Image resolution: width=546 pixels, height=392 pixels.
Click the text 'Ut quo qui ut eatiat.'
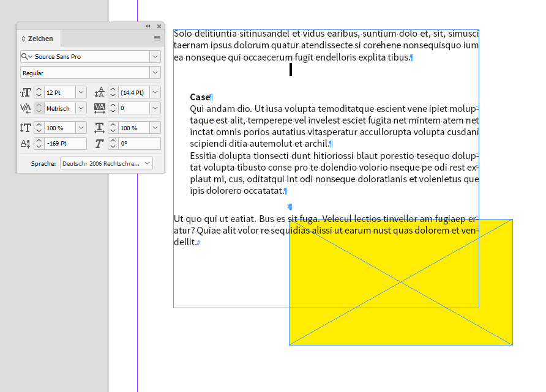point(215,219)
